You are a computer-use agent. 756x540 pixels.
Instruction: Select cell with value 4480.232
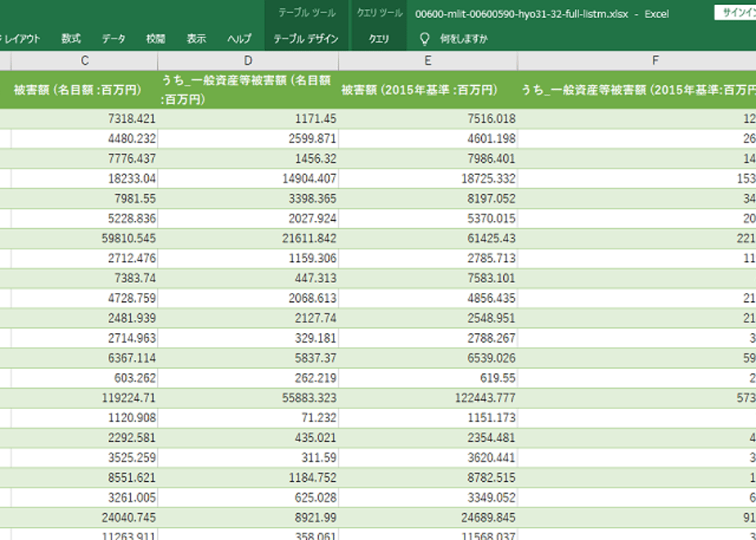click(84, 139)
